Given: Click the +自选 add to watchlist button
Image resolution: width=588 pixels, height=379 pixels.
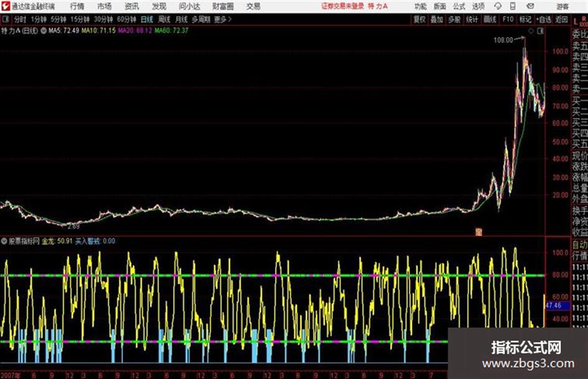Looking at the screenshot, I should click(x=544, y=19).
